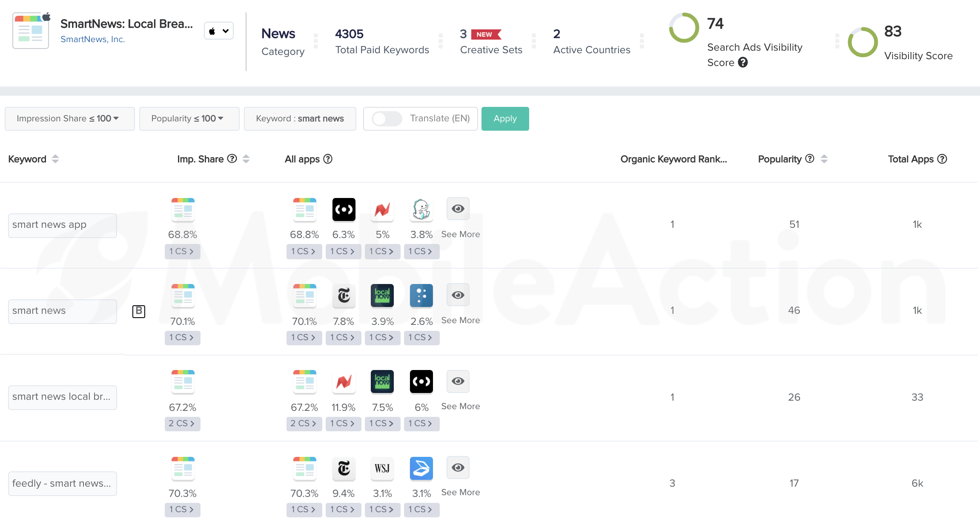
Task: Toggle See More eye in smart news local row
Action: tap(458, 381)
